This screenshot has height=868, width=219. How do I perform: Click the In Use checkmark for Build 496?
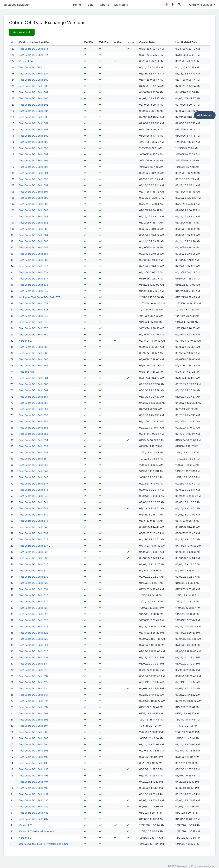pyautogui.click(x=128, y=769)
